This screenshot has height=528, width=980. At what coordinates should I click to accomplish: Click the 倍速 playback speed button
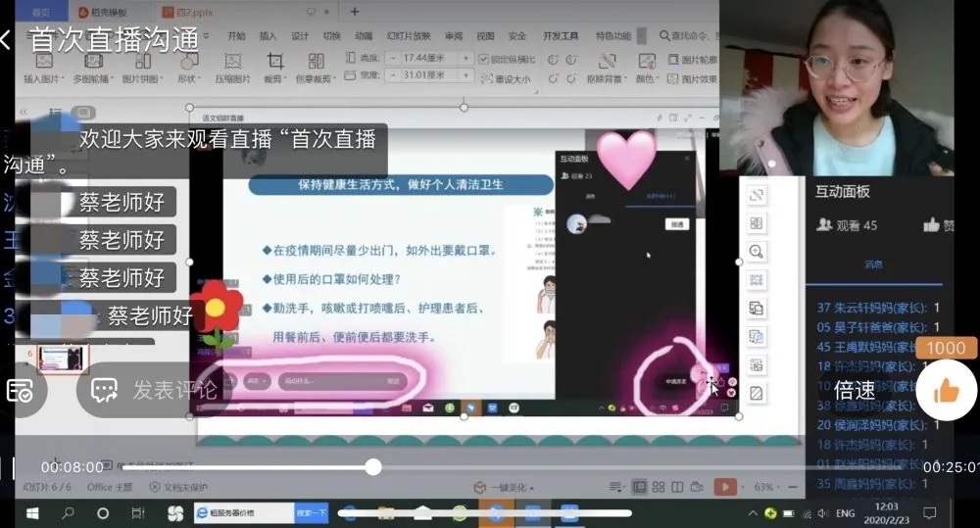(x=855, y=390)
